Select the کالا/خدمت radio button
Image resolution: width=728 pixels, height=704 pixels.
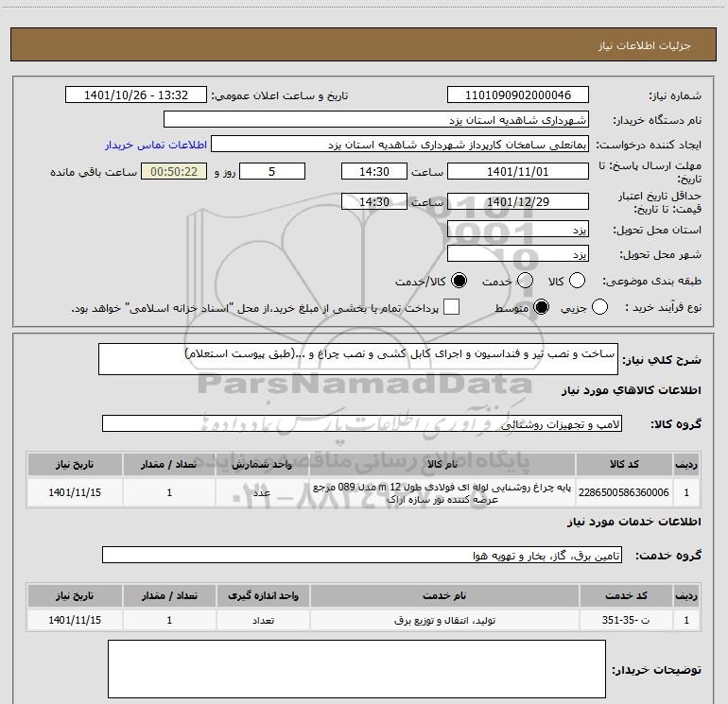click(x=459, y=281)
